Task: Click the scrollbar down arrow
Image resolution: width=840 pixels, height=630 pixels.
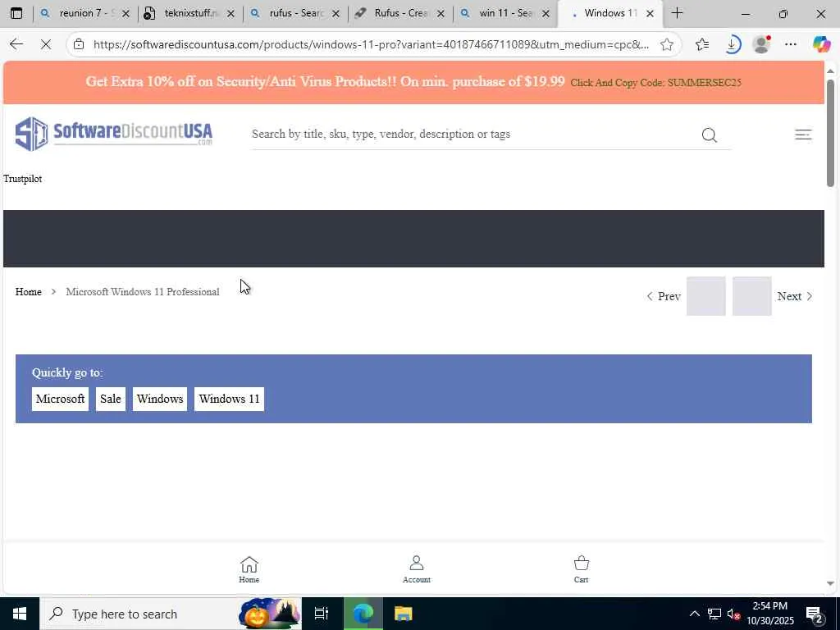Action: coord(830,583)
